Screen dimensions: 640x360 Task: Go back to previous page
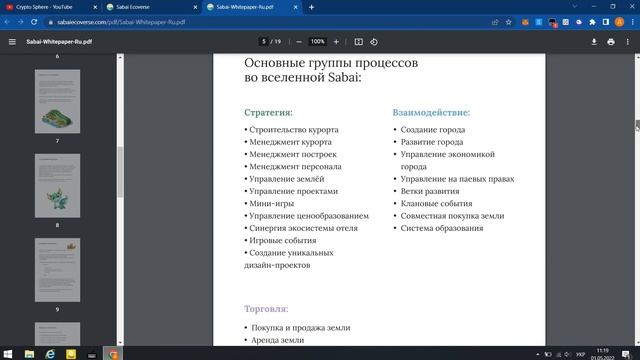click(7, 22)
